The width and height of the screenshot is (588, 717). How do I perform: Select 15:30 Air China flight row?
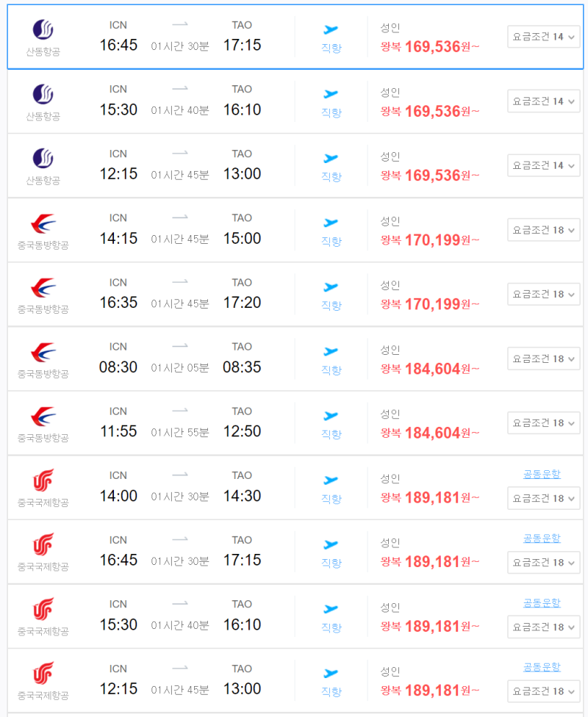click(x=295, y=616)
